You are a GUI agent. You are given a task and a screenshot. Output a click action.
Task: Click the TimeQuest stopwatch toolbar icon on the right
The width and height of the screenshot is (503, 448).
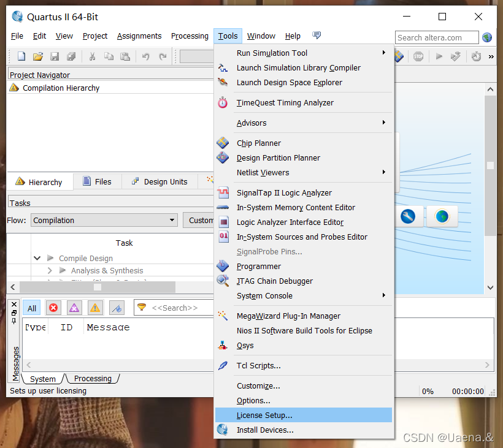(x=476, y=57)
